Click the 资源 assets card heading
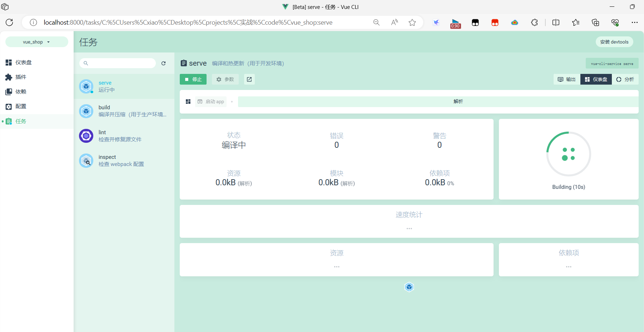644x332 pixels. [337, 253]
